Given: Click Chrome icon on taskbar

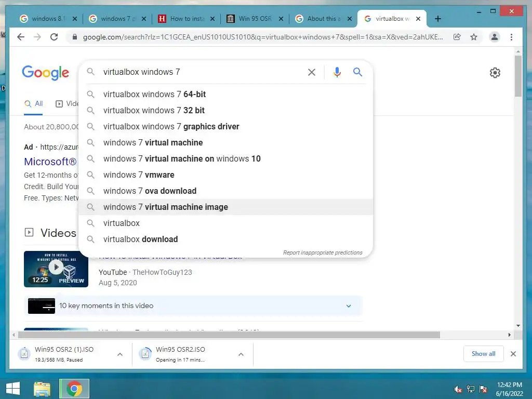Looking at the screenshot, I should pos(74,389).
